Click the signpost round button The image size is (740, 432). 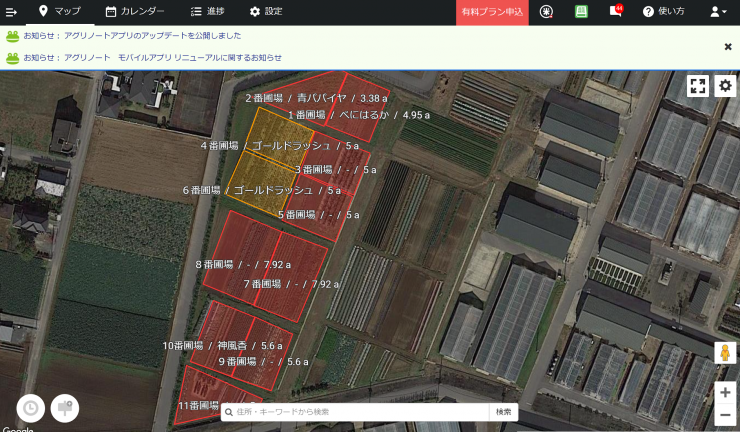pyautogui.click(x=65, y=408)
